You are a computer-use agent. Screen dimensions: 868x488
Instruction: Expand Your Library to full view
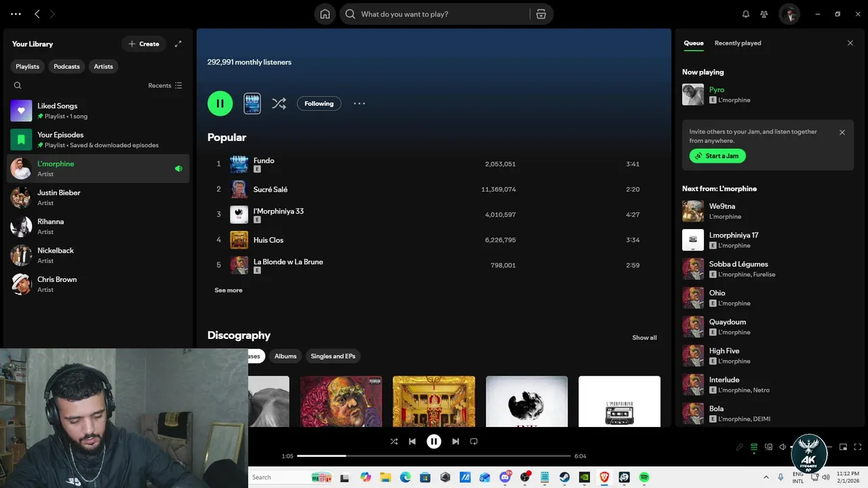178,44
